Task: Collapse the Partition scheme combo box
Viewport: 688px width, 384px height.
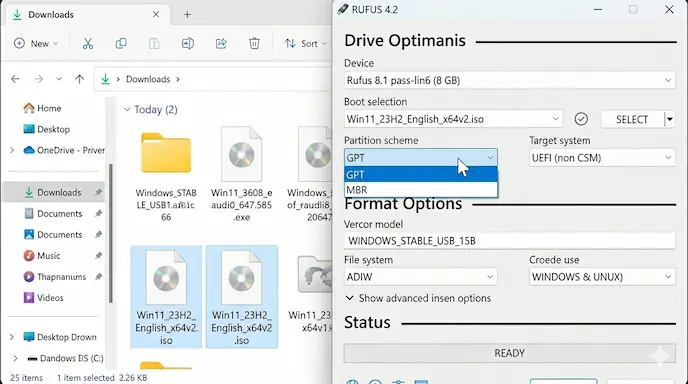Action: [421, 158]
